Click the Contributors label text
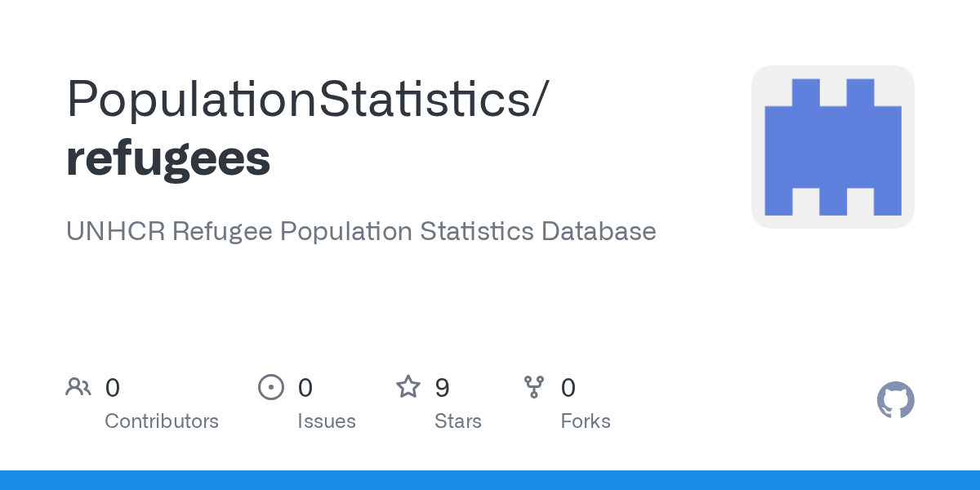The image size is (980, 490). (162, 421)
